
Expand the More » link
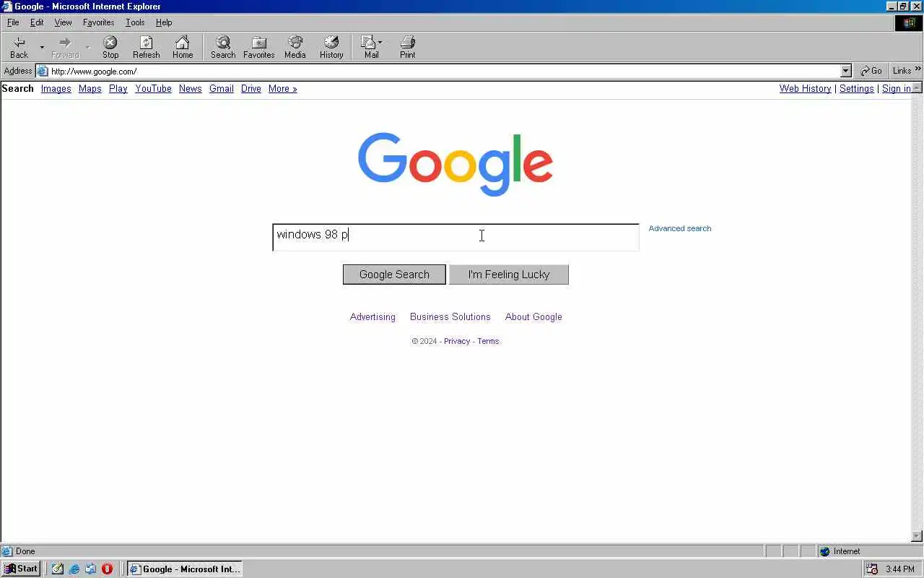pos(282,88)
